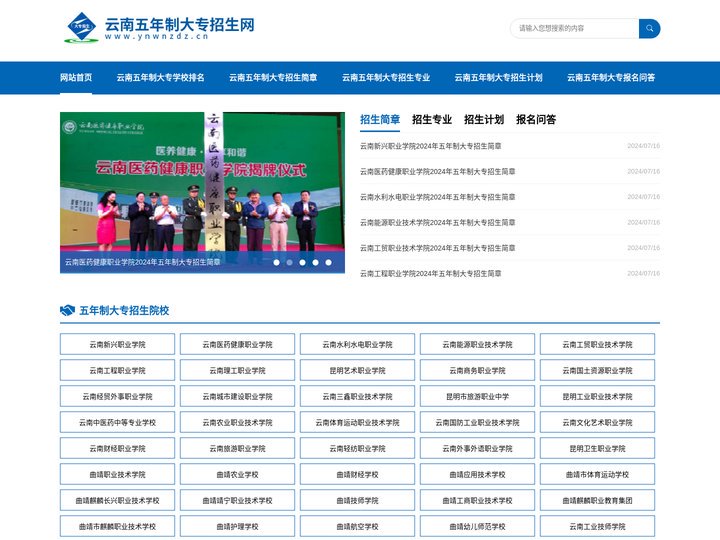Open 云南五年制大专报名问答 menu item
Viewport: 720px width, 540px height.
point(611,78)
